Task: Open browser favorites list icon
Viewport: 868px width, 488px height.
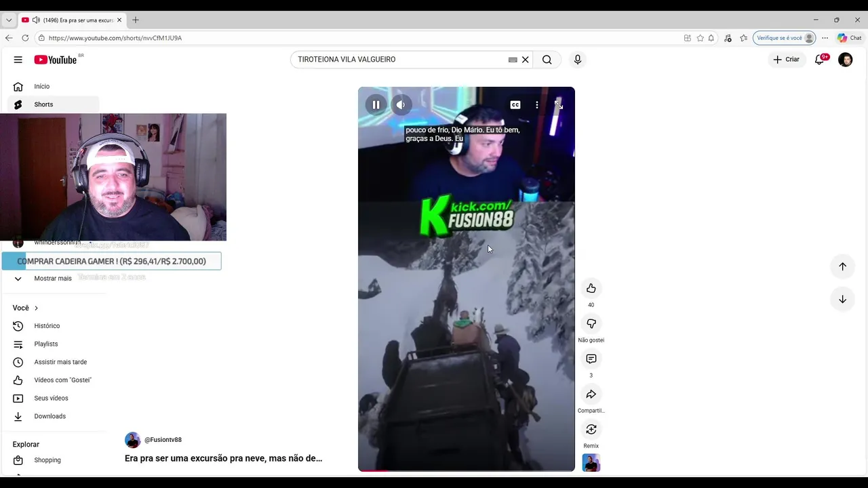Action: pyautogui.click(x=743, y=38)
